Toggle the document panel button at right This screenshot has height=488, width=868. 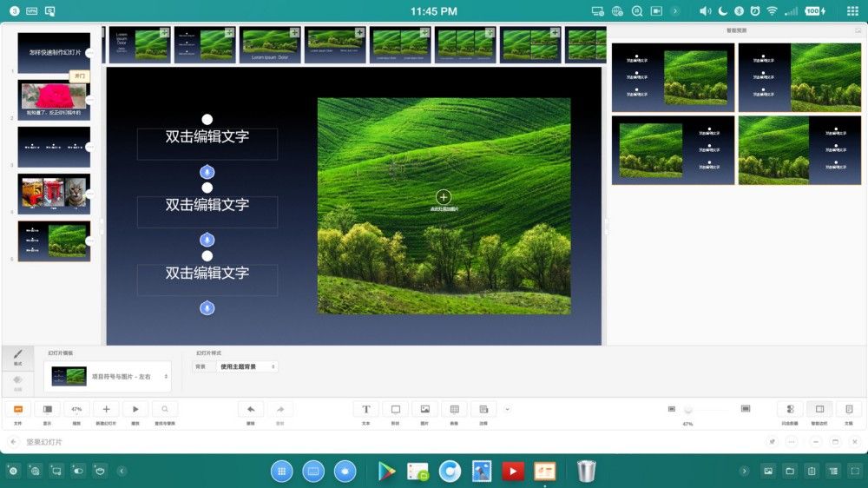tap(848, 409)
